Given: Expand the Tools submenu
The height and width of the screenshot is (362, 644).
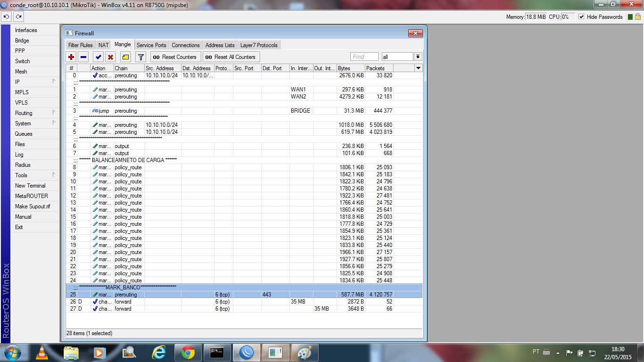Looking at the screenshot, I should click(x=35, y=175).
